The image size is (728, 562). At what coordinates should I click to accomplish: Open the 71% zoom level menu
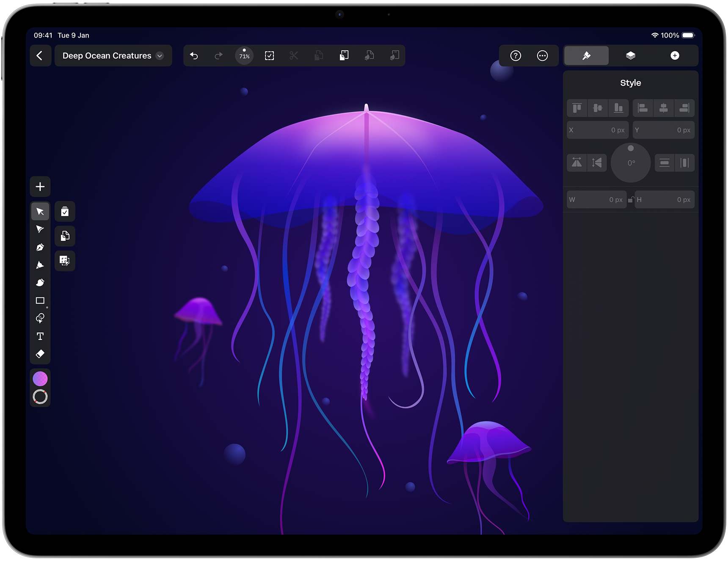pyautogui.click(x=244, y=56)
